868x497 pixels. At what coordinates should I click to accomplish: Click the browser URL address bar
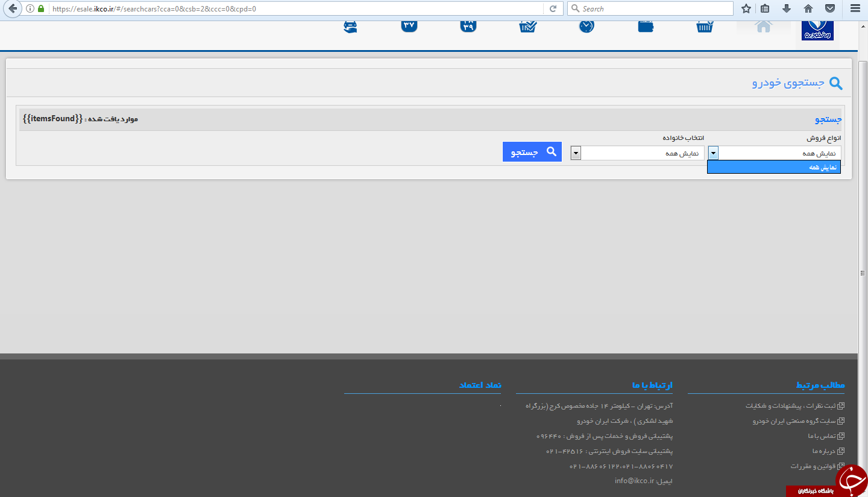pyautogui.click(x=295, y=8)
